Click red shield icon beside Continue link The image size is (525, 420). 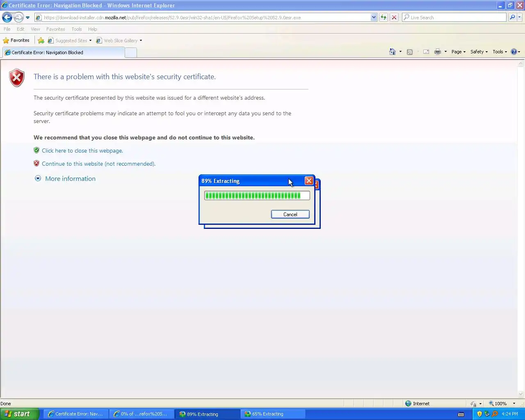(37, 163)
